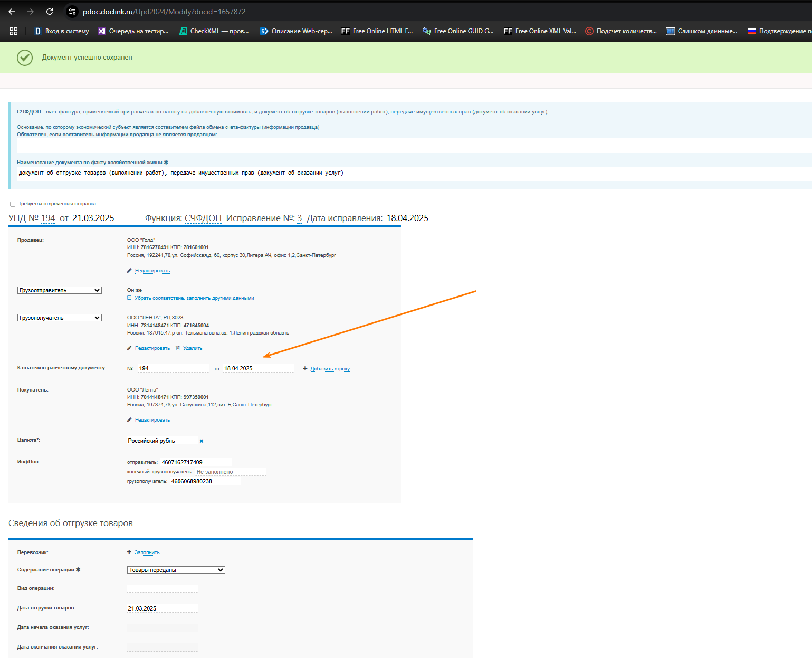This screenshot has width=812, height=658.
Task: Change function СЧФДОП
Action: pos(203,218)
